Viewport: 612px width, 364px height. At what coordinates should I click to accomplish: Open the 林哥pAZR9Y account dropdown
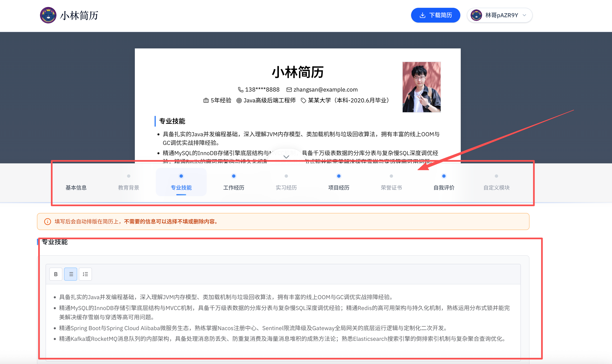point(524,15)
